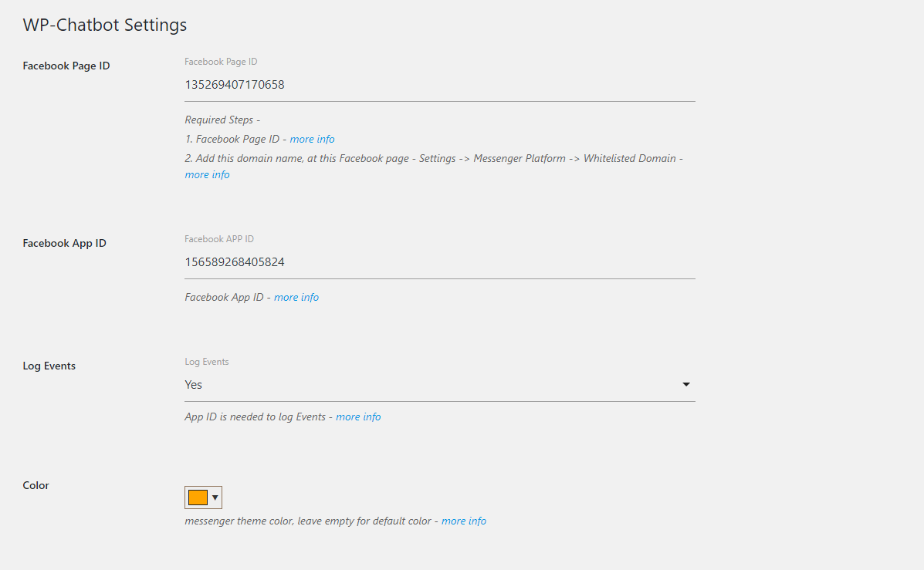Screen dimensions: 924x570
Task: Click the small gray Facebook Page ID caption
Action: click(221, 62)
